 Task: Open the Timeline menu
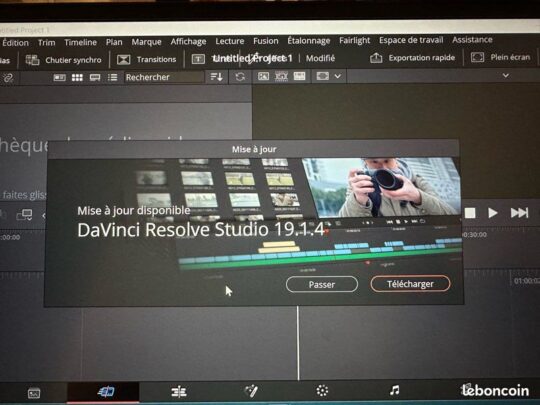80,42
